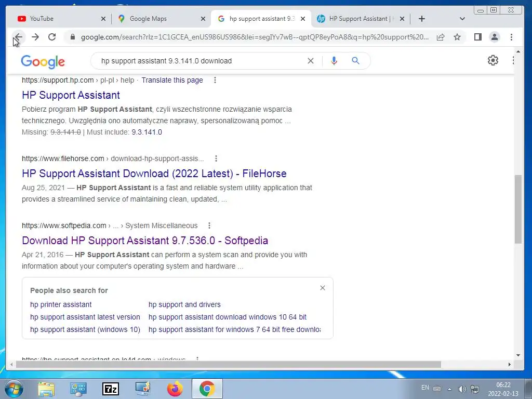Screen dimensions: 532x399
Task: Open Chrome's three-dot menu
Action: (511, 37)
